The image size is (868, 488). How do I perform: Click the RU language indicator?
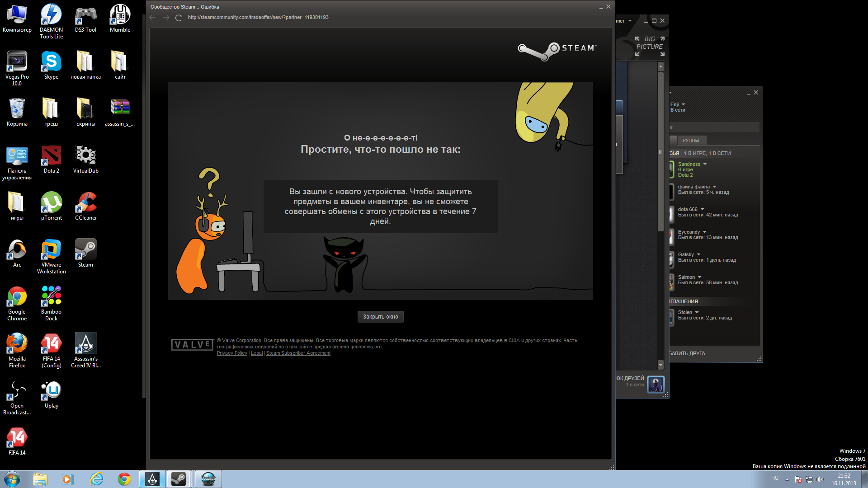(x=775, y=478)
